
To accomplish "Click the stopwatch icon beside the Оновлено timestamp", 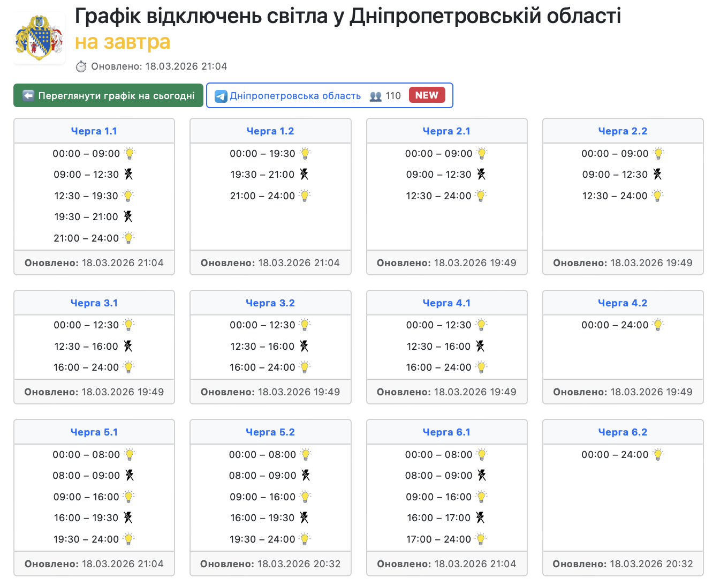I will pyautogui.click(x=81, y=66).
